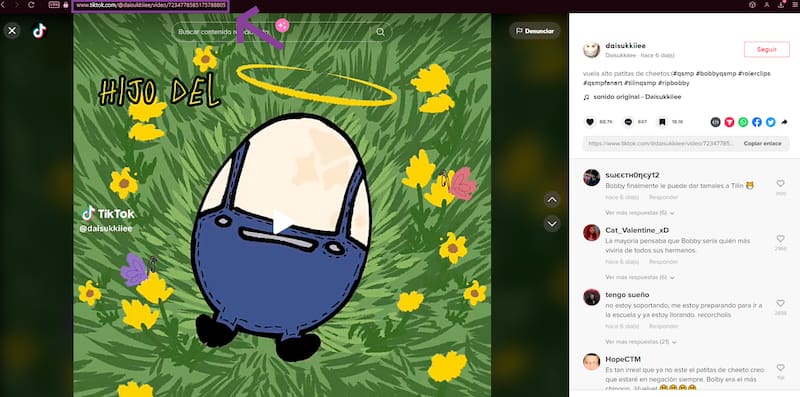This screenshot has height=397, width=800.
Task: Open the #qsmp hashtag
Action: (x=683, y=73)
